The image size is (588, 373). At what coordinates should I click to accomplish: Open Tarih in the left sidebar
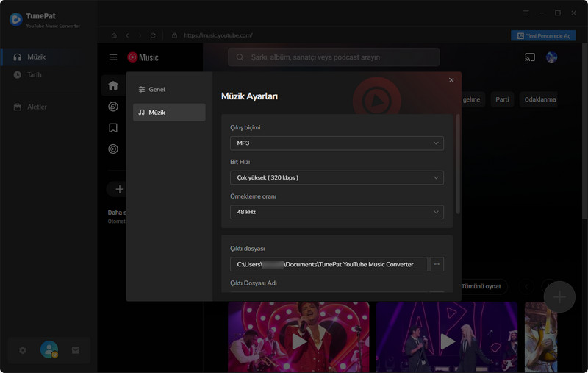(34, 74)
